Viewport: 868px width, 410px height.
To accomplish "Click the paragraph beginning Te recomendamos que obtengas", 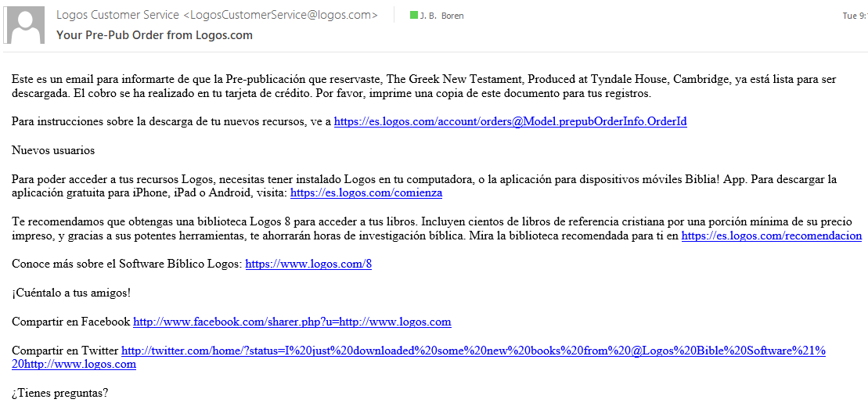I will coord(437,229).
